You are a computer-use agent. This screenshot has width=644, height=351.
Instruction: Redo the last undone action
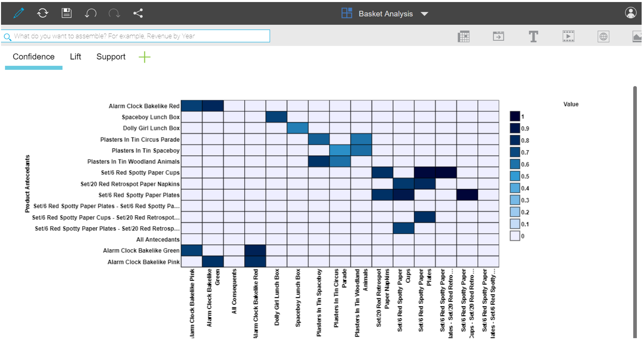tap(115, 13)
